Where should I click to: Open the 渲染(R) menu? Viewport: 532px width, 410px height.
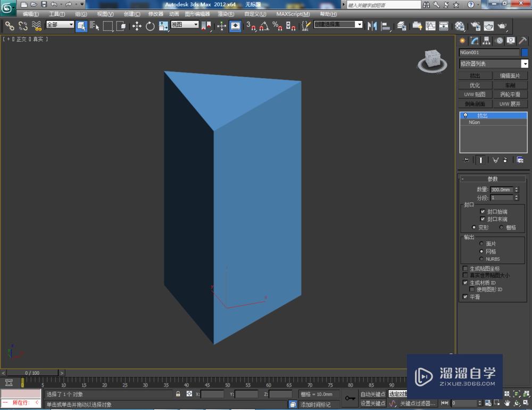(226, 14)
